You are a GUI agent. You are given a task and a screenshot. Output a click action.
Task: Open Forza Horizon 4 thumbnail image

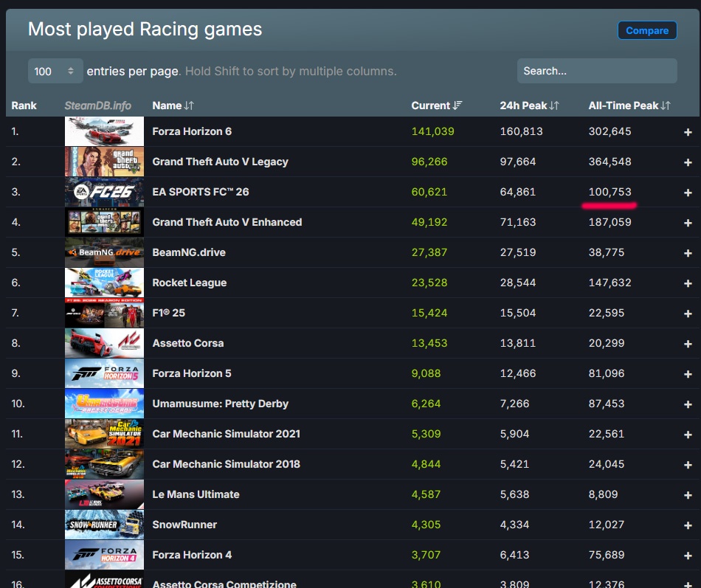[x=104, y=555]
